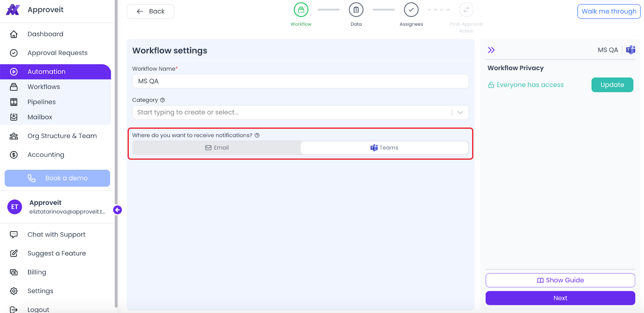Click the Show Guide button
Screen dimensions: 644x313
(x=560, y=280)
